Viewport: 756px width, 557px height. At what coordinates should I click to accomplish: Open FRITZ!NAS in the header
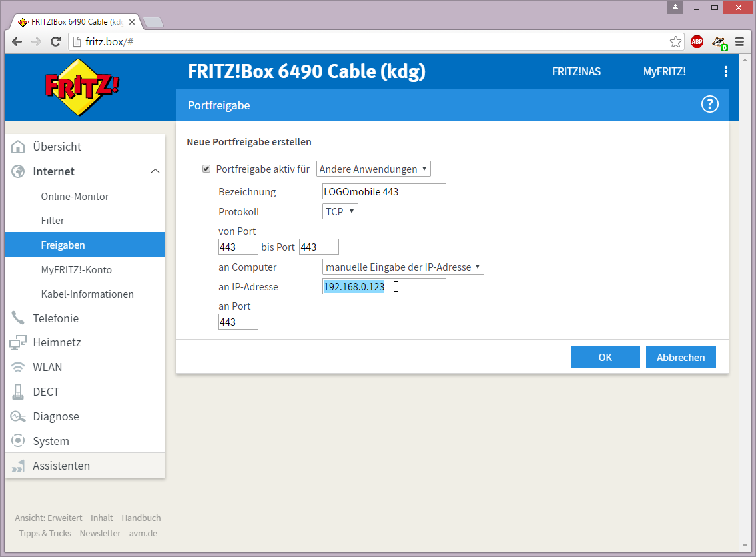[576, 71]
